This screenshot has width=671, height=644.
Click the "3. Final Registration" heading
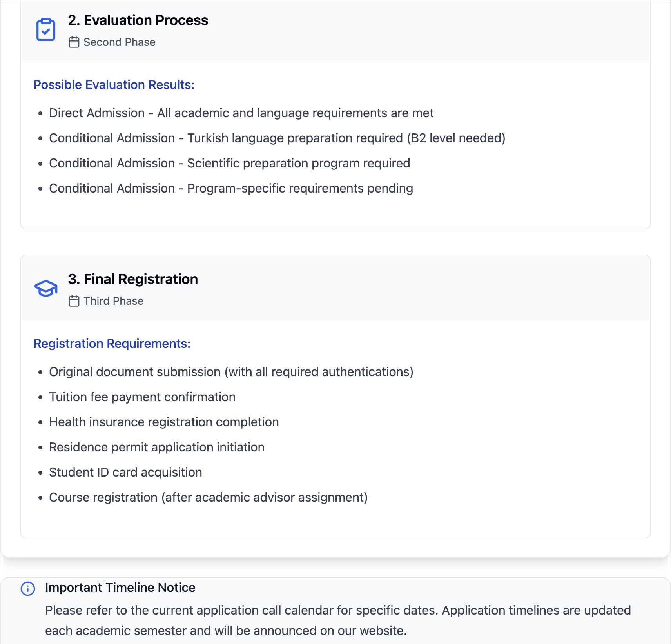tap(133, 279)
